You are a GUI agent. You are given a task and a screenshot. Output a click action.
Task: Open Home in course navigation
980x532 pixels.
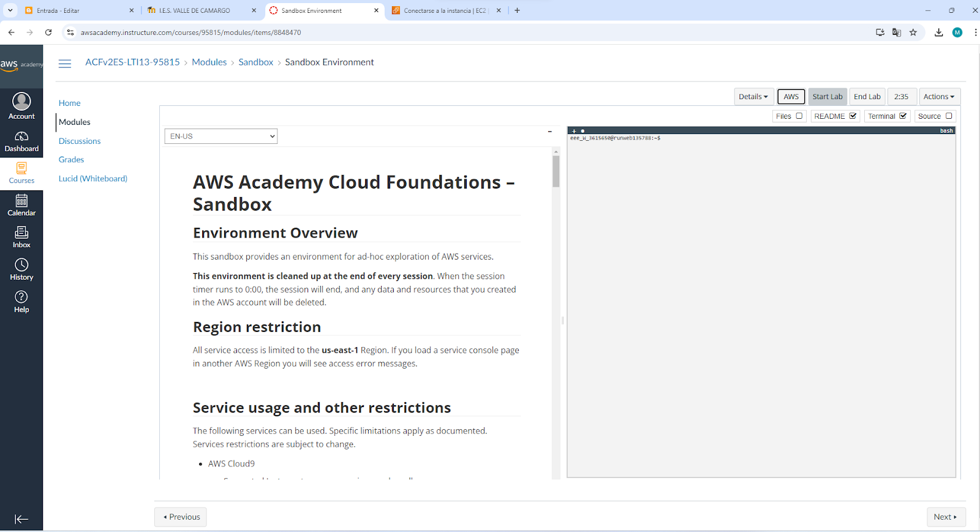click(x=70, y=103)
